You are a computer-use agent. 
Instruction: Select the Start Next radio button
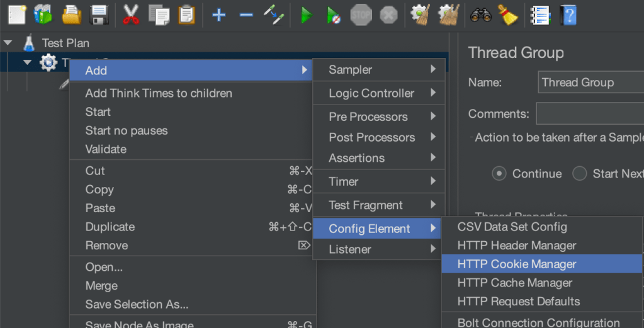580,174
